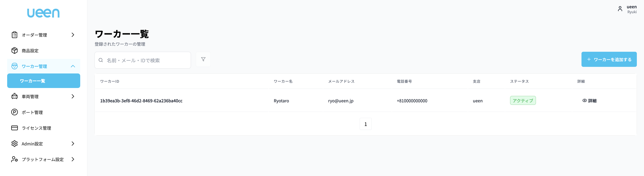
Task: Click the user profile icon near ueen Ryuki
Action: [620, 8]
